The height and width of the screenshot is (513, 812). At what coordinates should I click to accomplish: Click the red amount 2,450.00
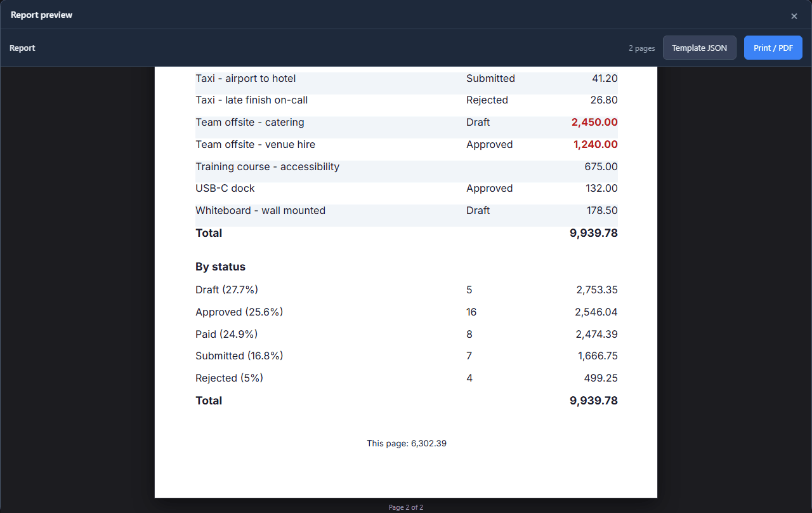(x=594, y=122)
